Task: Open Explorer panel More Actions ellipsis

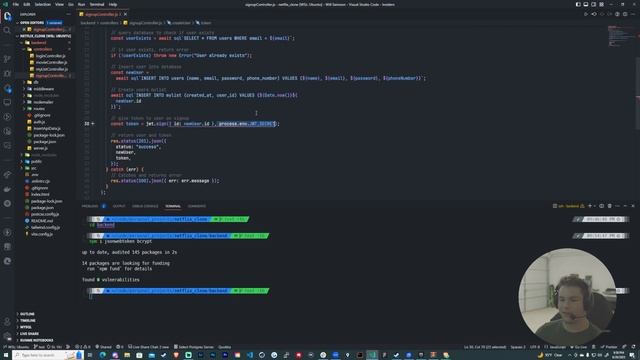Action: pyautogui.click(x=68, y=14)
